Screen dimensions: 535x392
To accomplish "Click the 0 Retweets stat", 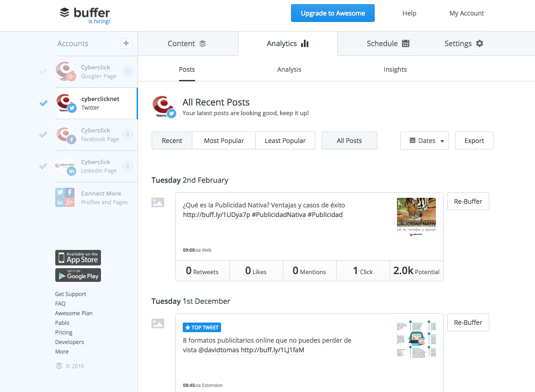I will 203,271.
